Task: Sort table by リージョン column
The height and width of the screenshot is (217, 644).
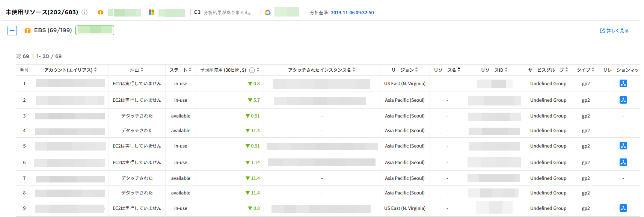Action: 416,70
